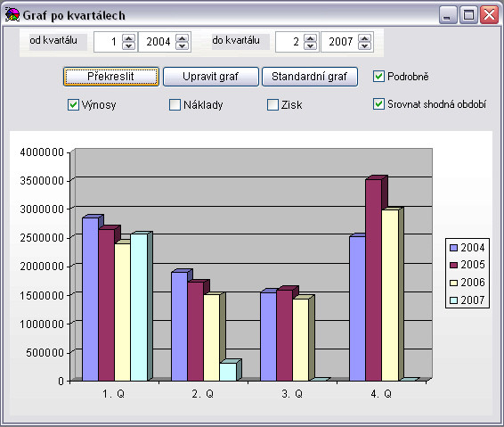Viewport: 504px width, 427px height.
Task: Focus the od kvartálu quarter field
Action: (x=109, y=42)
